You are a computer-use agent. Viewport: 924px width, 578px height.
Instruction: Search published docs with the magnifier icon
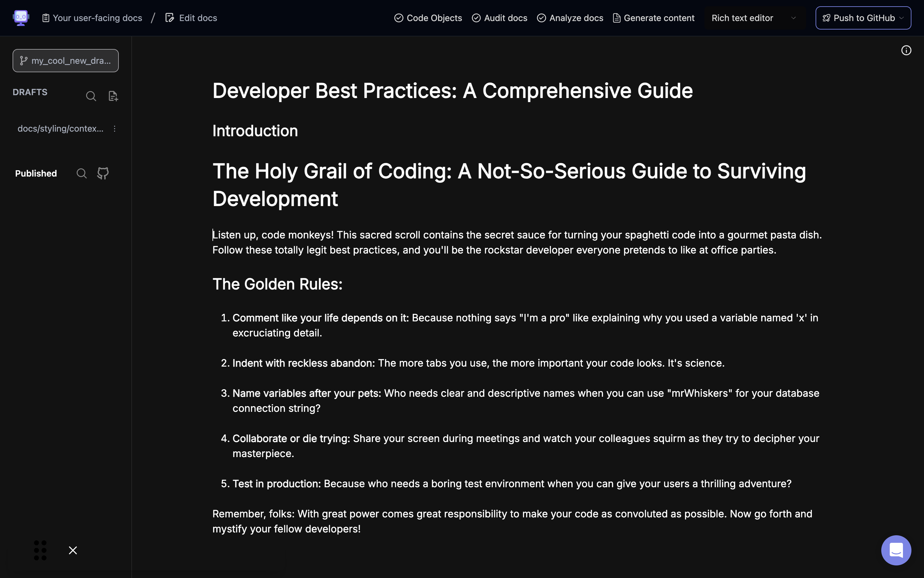[x=81, y=173]
